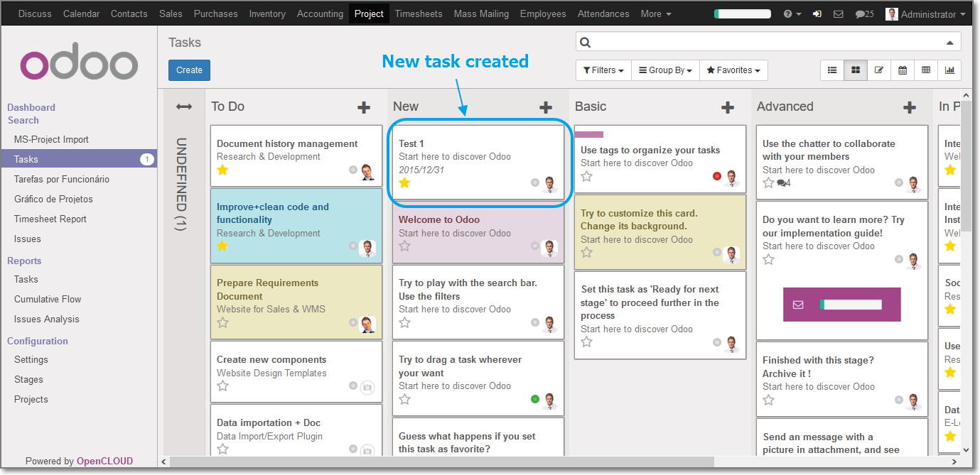
Task: Click the Create button
Action: click(189, 70)
